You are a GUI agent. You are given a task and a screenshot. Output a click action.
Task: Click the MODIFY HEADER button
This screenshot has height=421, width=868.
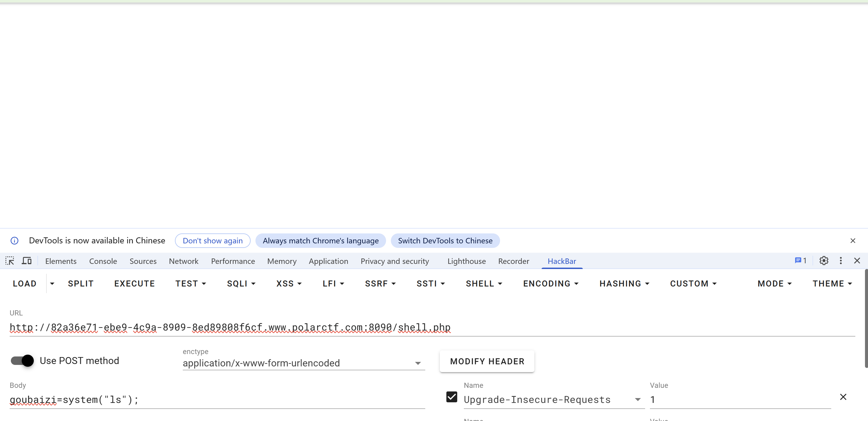487,361
